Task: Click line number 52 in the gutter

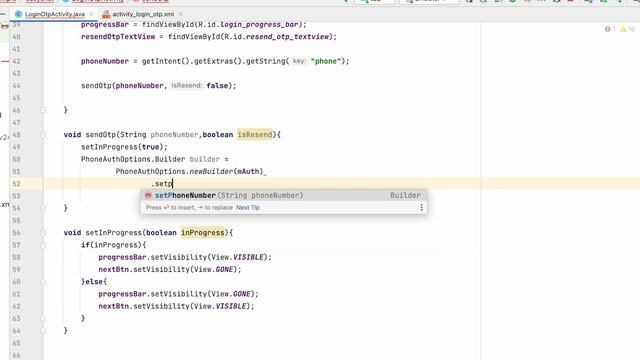Action: (x=16, y=184)
